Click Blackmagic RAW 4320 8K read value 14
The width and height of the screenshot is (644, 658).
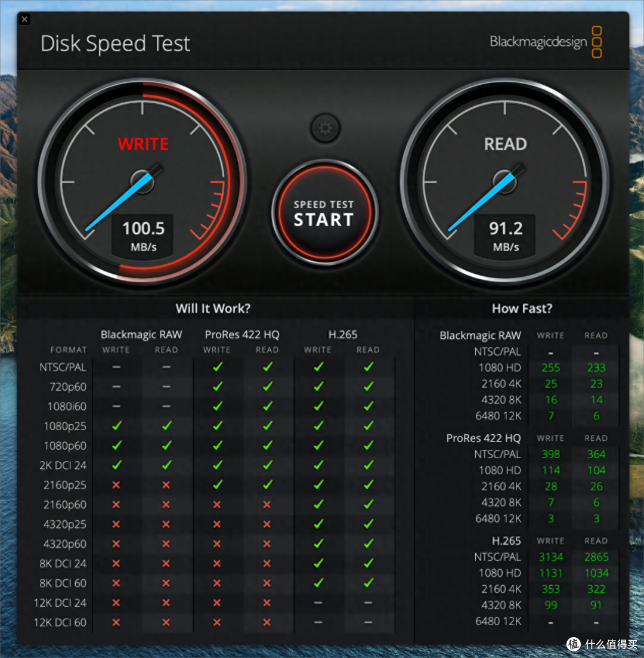coord(596,400)
